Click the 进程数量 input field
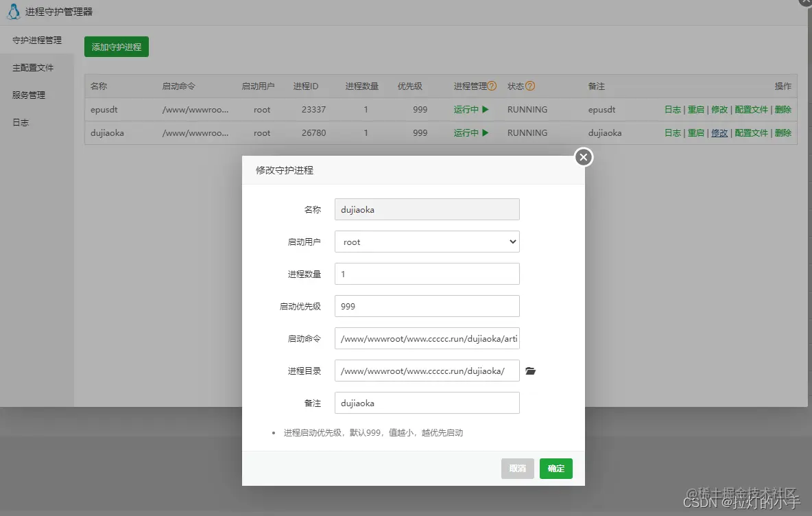Screen dimensions: 812x516 pyautogui.click(x=427, y=273)
